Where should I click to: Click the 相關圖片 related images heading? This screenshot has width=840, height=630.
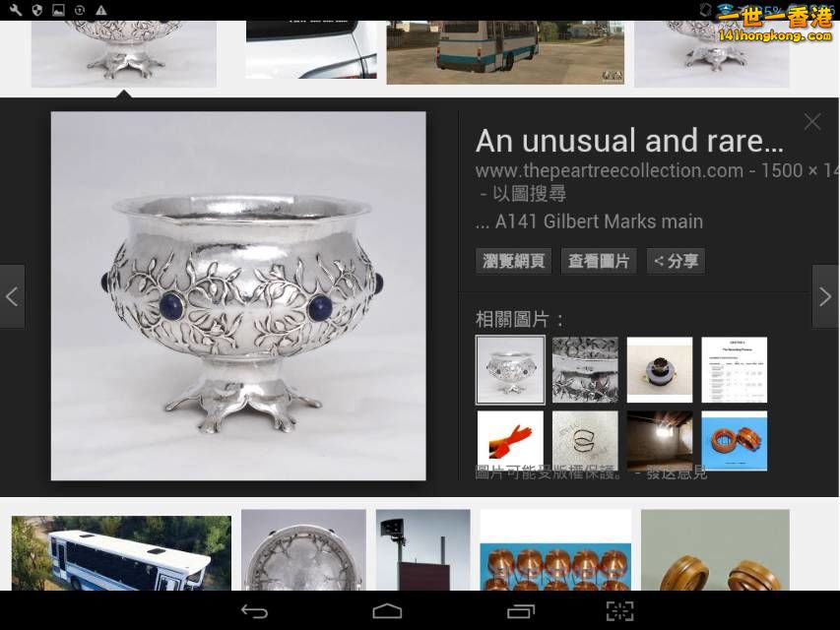[519, 319]
